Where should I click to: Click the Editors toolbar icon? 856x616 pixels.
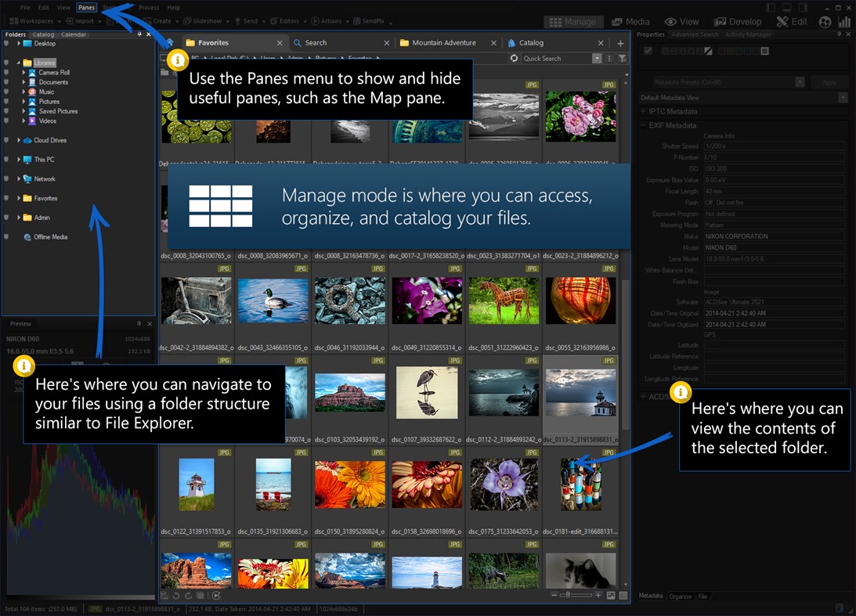290,21
